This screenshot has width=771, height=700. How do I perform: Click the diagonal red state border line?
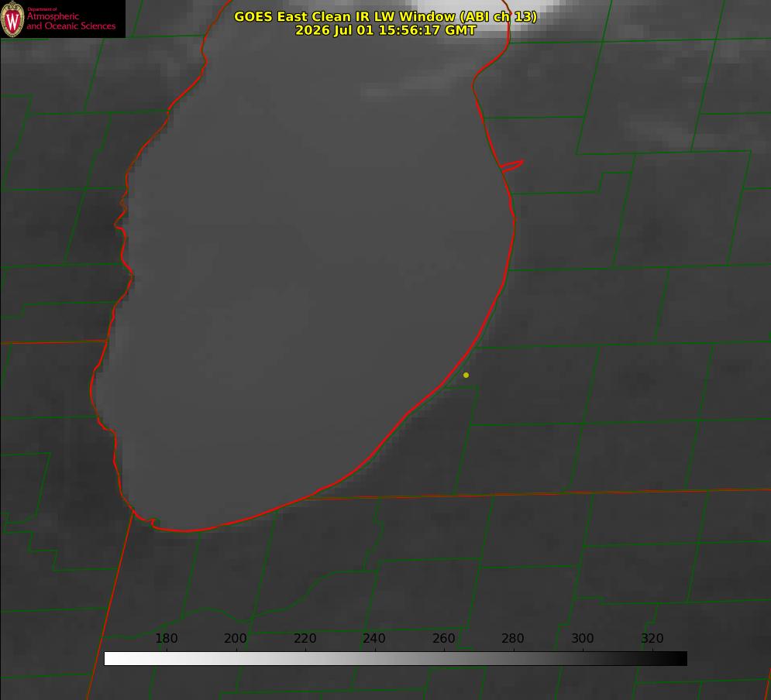pyautogui.click(x=110, y=604)
